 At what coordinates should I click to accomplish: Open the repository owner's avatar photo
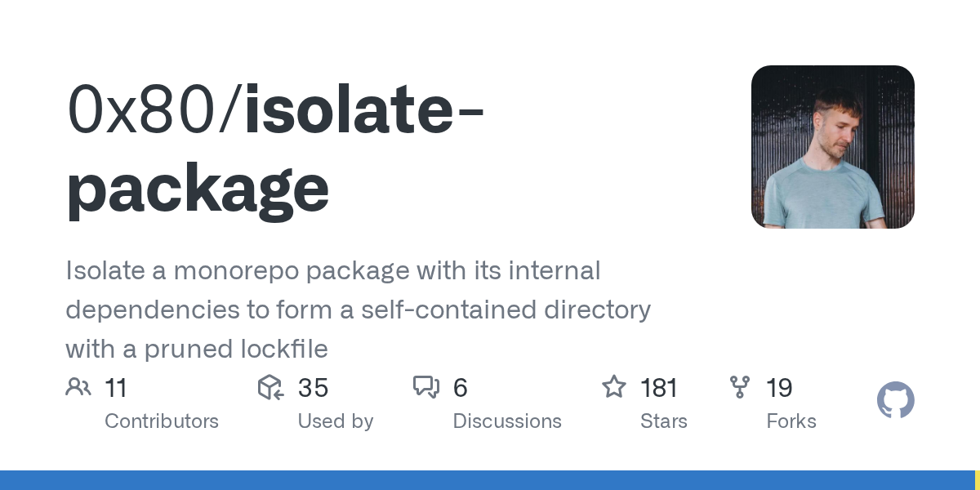(x=832, y=147)
